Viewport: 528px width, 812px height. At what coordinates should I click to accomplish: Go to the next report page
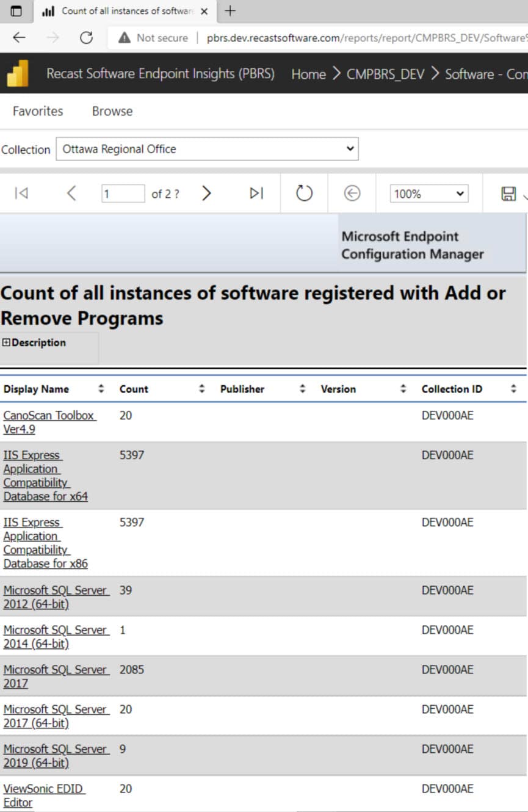(x=206, y=194)
